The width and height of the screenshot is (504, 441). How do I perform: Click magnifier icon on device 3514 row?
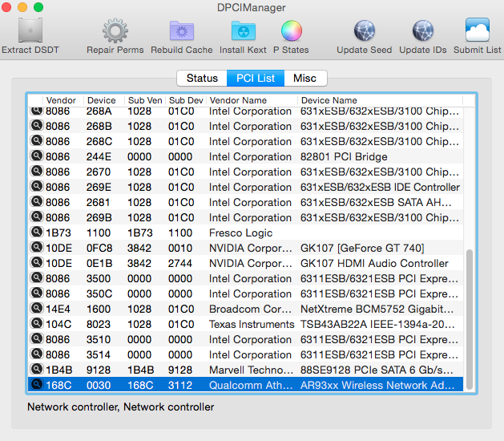tap(37, 354)
